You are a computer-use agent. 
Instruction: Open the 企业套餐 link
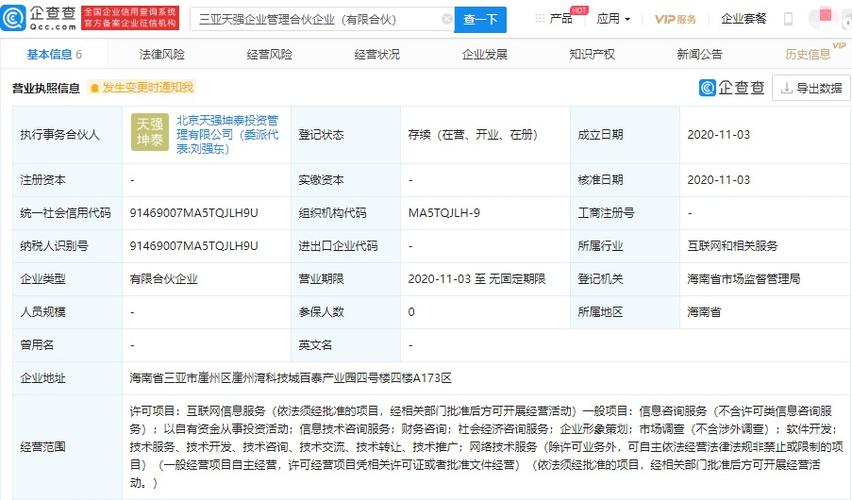coord(743,19)
